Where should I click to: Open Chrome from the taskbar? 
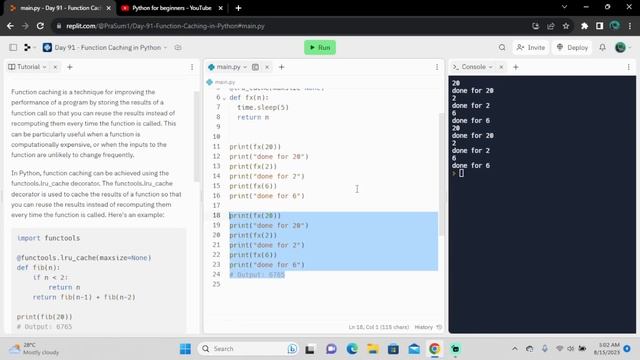coord(434,349)
